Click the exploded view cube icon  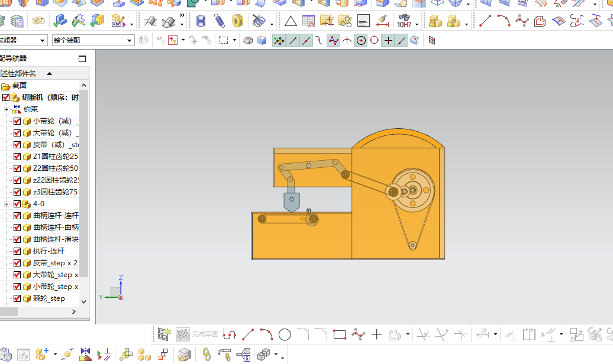coord(263,355)
